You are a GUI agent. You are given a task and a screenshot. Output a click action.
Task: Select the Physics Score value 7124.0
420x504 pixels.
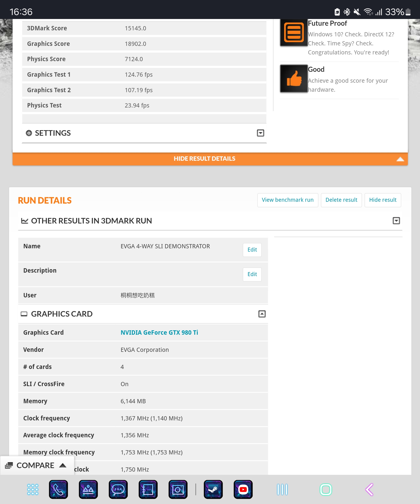tap(134, 59)
